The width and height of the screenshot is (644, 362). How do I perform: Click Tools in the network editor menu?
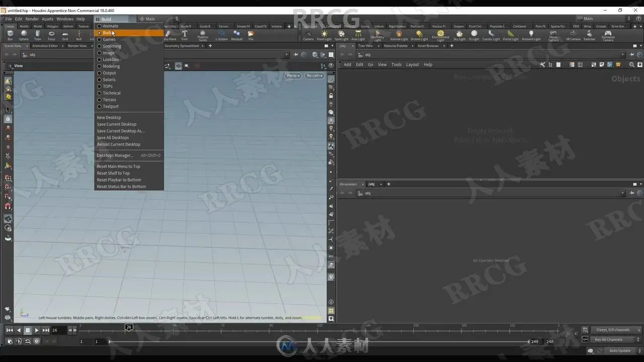pos(396,64)
